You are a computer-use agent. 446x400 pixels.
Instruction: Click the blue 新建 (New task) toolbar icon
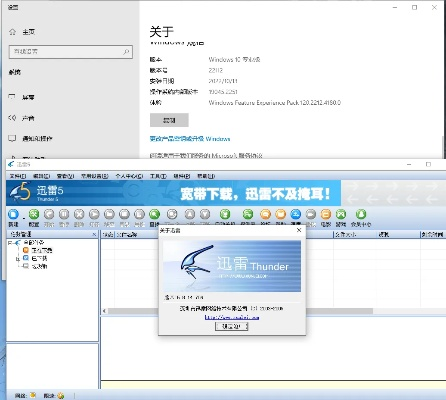tap(13, 214)
